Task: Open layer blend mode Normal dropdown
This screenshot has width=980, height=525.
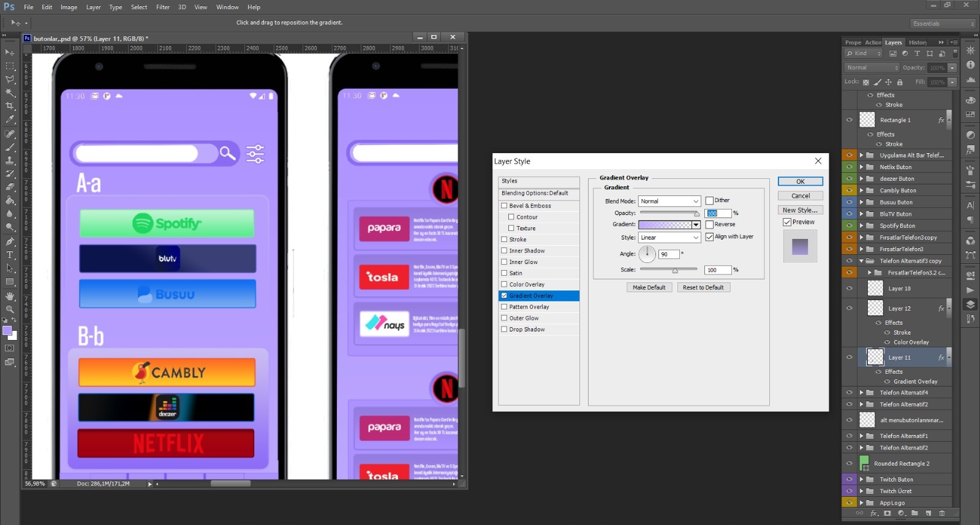Action: point(872,67)
